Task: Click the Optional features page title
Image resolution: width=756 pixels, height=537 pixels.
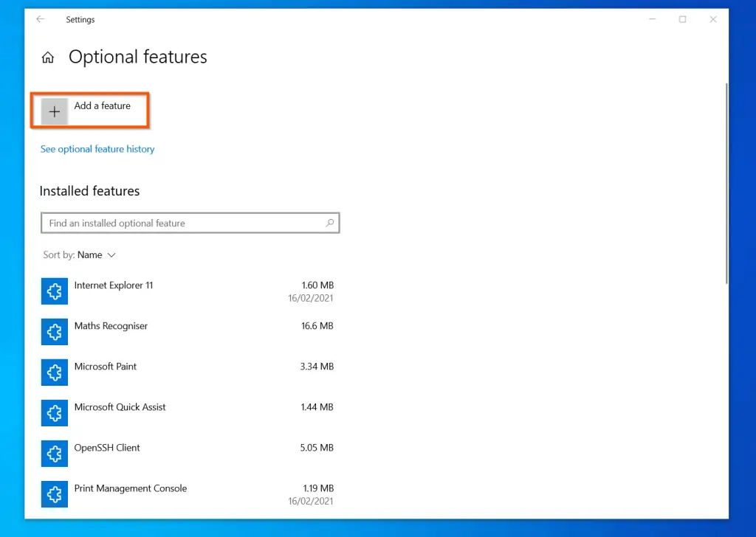Action: [138, 57]
